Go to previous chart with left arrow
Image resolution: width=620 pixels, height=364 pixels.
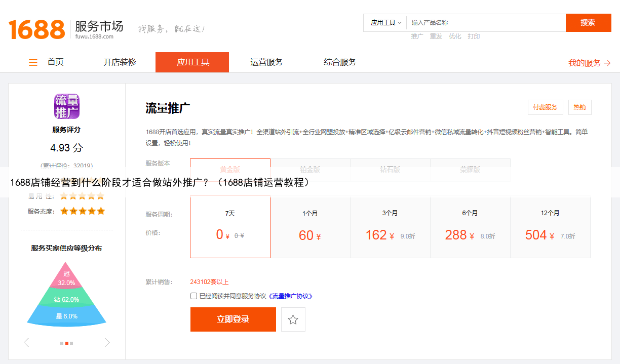[x=26, y=343]
